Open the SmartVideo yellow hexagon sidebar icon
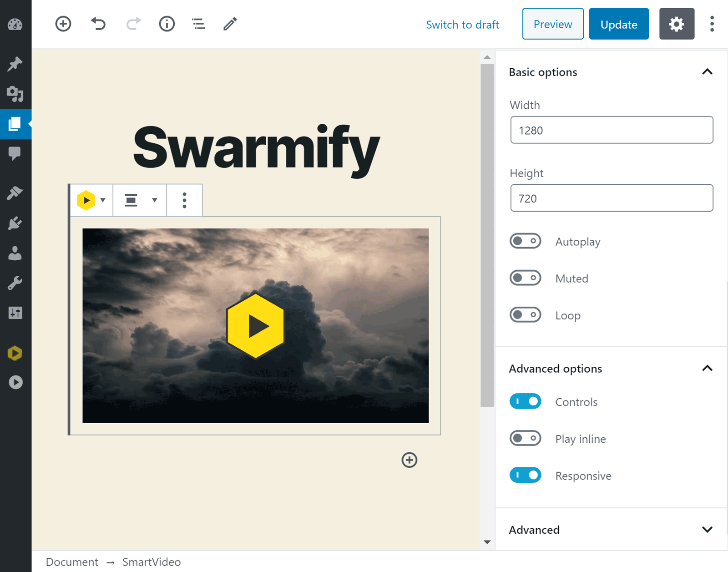This screenshot has height=572, width=728. tap(15, 353)
